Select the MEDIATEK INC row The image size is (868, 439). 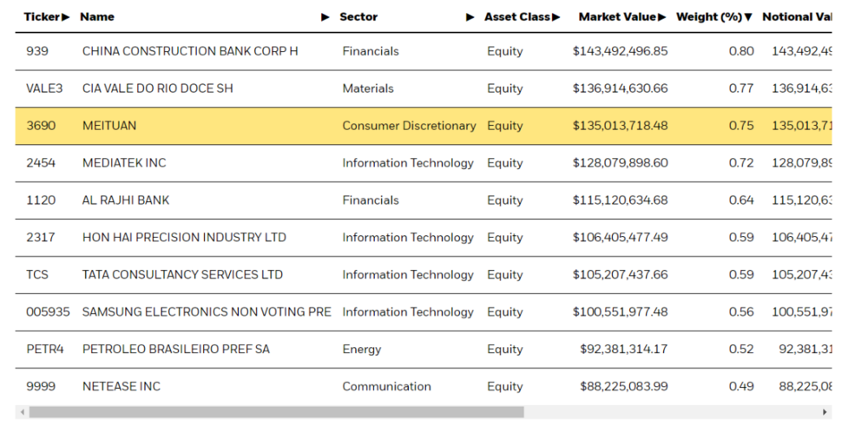[x=424, y=163]
